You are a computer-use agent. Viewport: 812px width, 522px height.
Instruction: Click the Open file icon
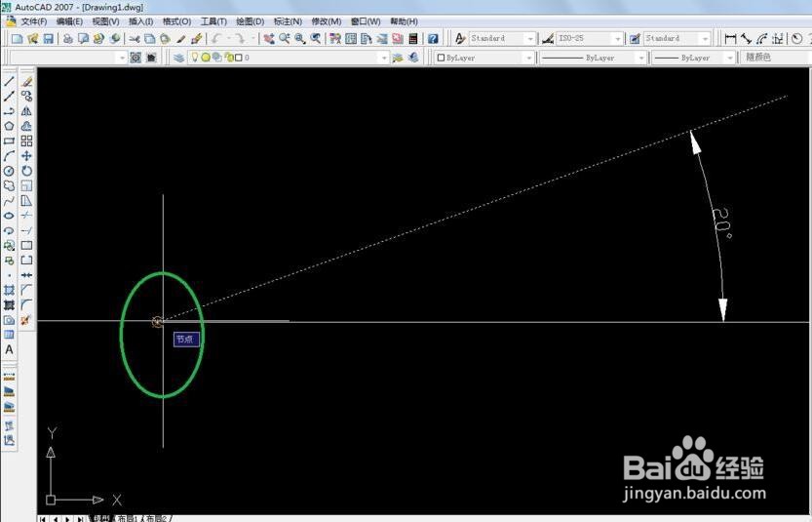pyautogui.click(x=32, y=39)
